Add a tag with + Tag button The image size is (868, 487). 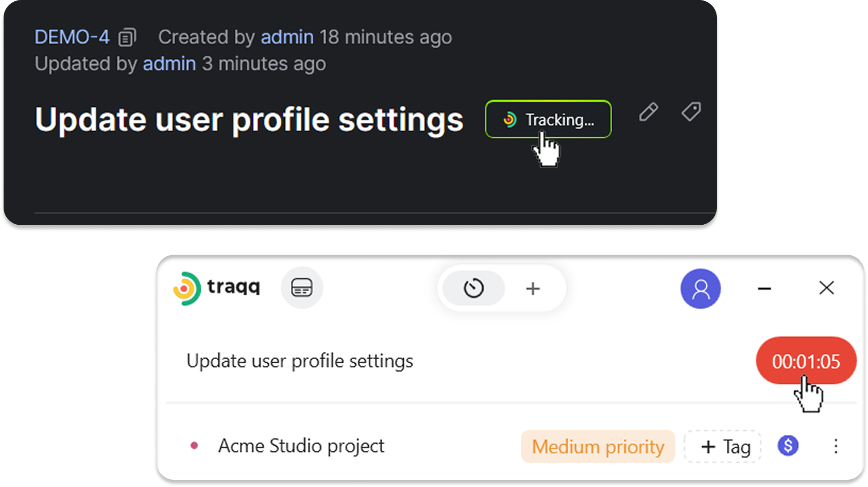pyautogui.click(x=722, y=446)
